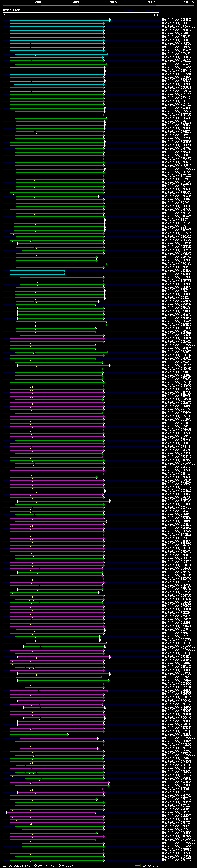Select hit label UniRef100_Q2R447
The width and height of the screenshot is (197, 868).
pyautogui.click(x=177, y=71)
